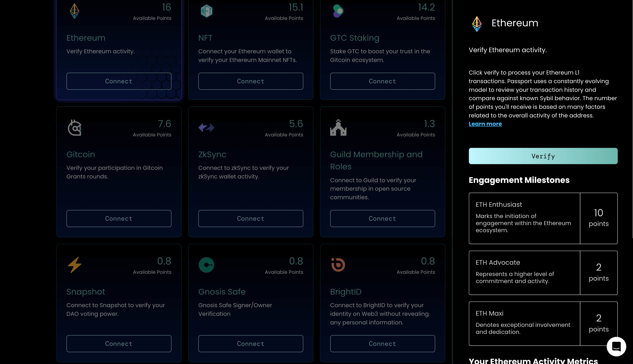Click the 15.1 available points value
Viewport: 633px width, 364px height.
click(296, 7)
